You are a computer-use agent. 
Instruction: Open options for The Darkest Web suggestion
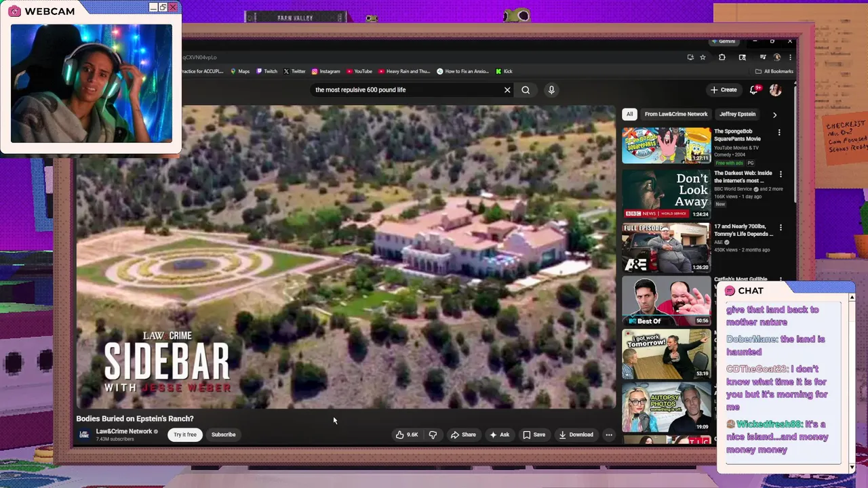781,175
